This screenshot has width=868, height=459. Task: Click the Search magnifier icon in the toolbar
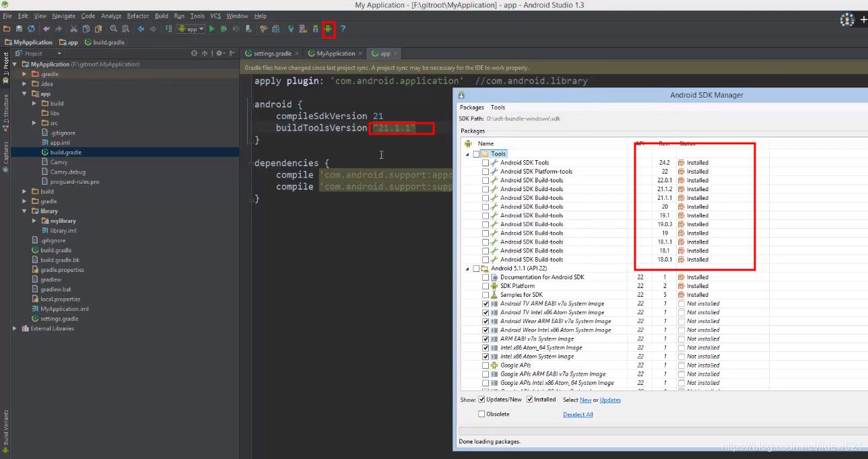tap(113, 29)
